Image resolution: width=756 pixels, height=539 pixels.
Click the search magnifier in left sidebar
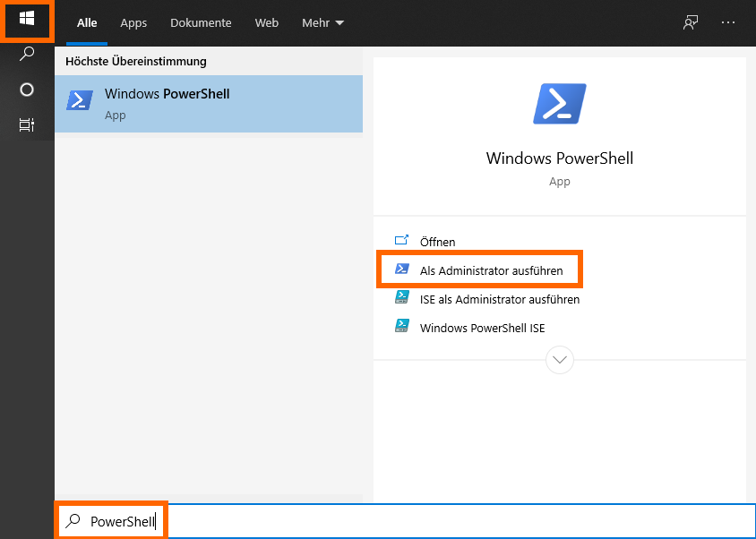pyautogui.click(x=27, y=54)
